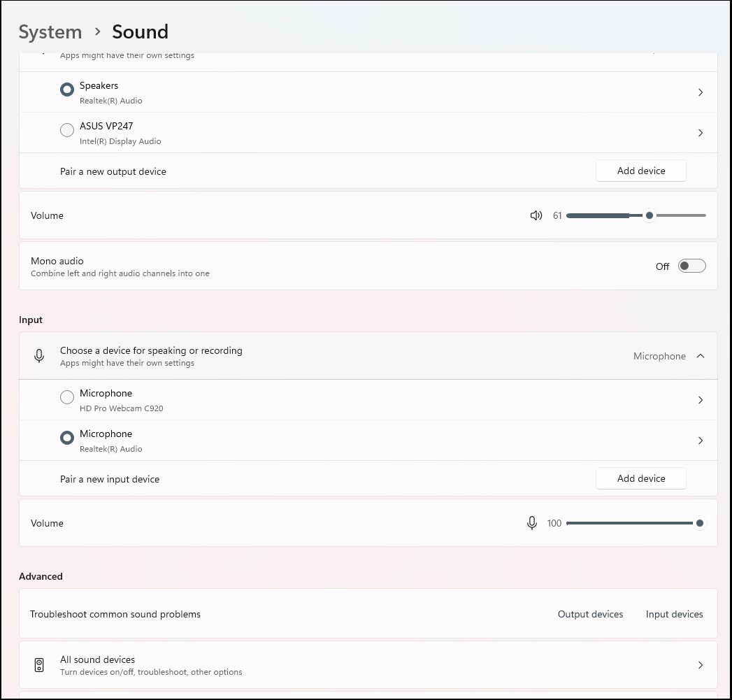Troubleshoot Output devices link
This screenshot has height=700, width=732.
[x=590, y=614]
